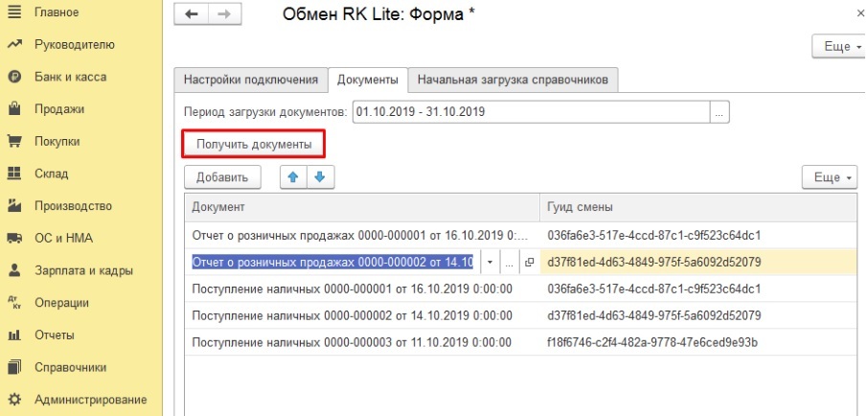Click the Получить документы button

tap(254, 145)
